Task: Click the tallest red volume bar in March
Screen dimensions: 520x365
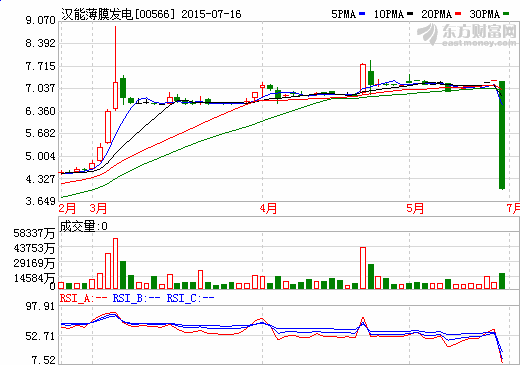Action: 116,263
